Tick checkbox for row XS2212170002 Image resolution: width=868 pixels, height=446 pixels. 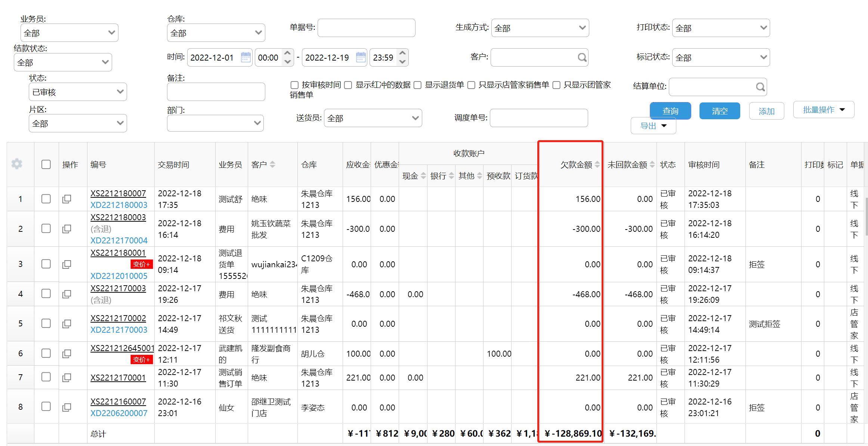[x=46, y=323]
